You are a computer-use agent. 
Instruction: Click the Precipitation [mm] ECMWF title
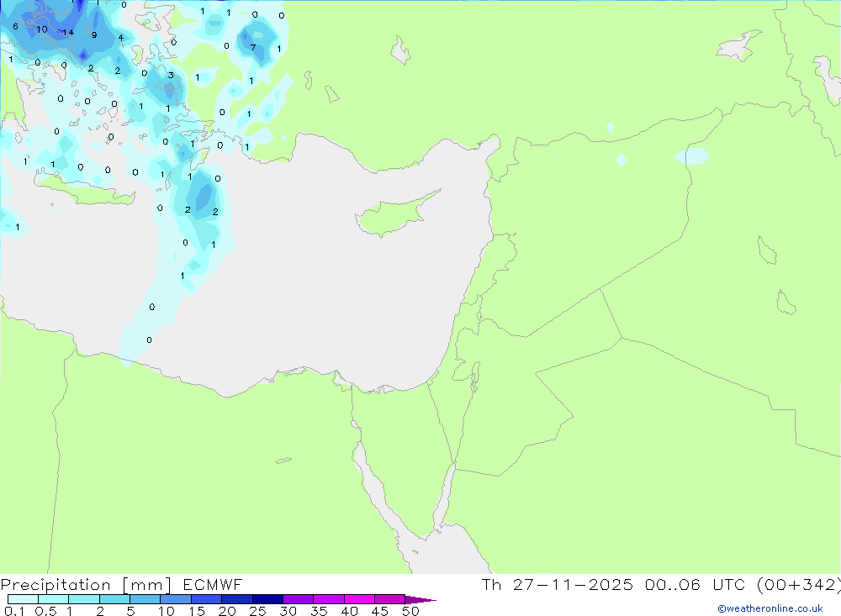pos(122,584)
